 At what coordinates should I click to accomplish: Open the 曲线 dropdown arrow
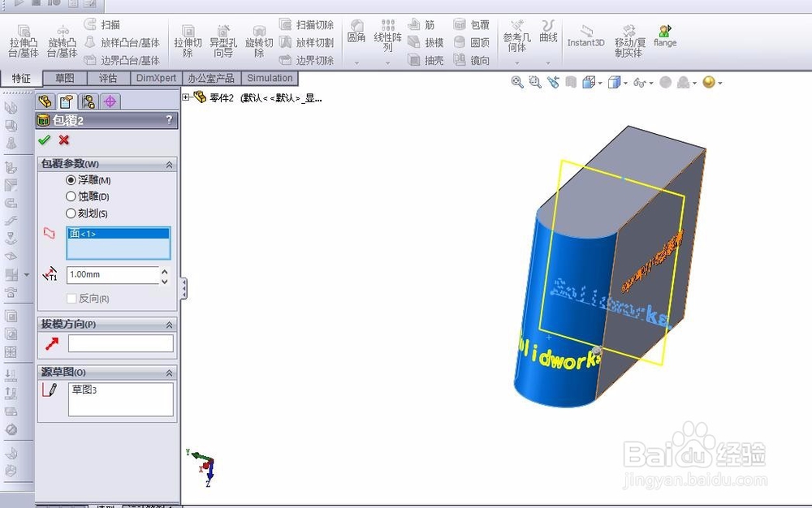548,63
